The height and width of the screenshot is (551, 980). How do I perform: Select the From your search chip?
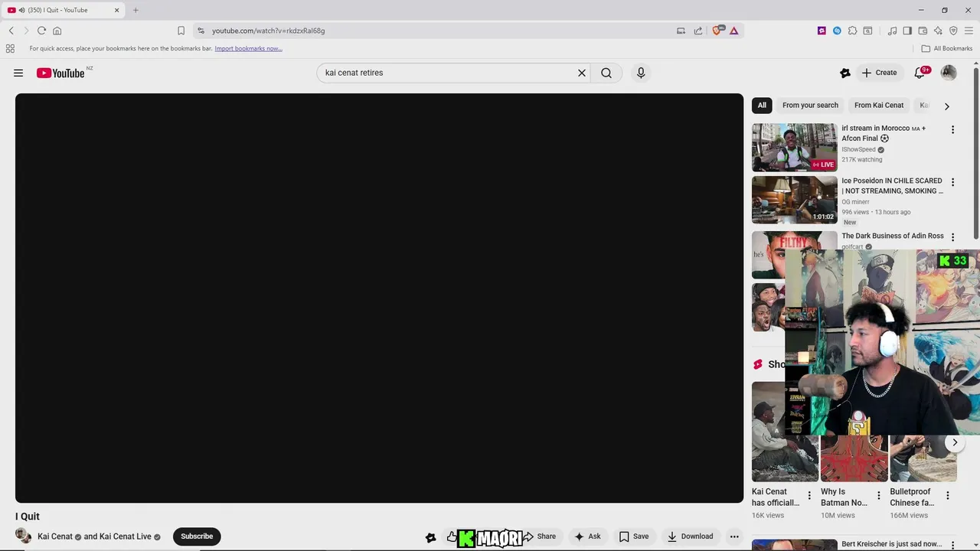click(810, 106)
